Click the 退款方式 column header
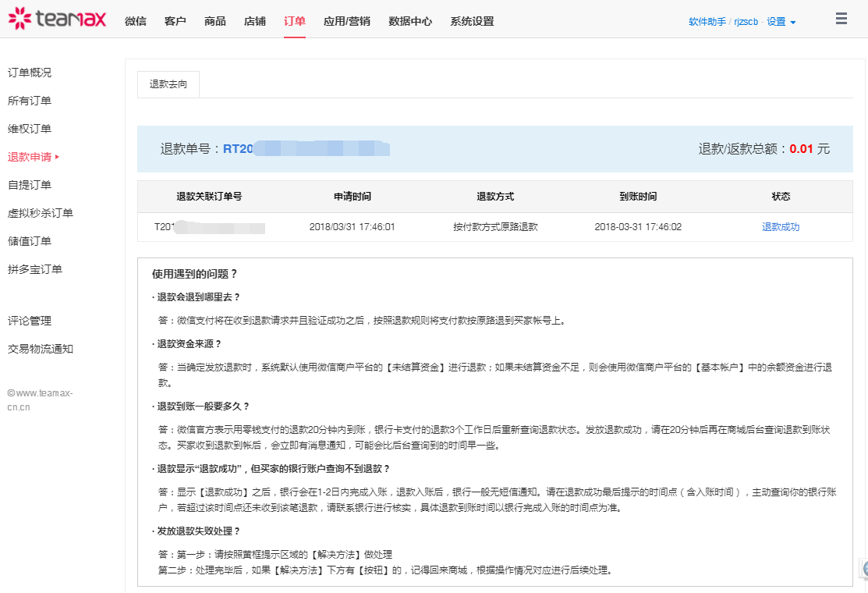 pos(495,197)
